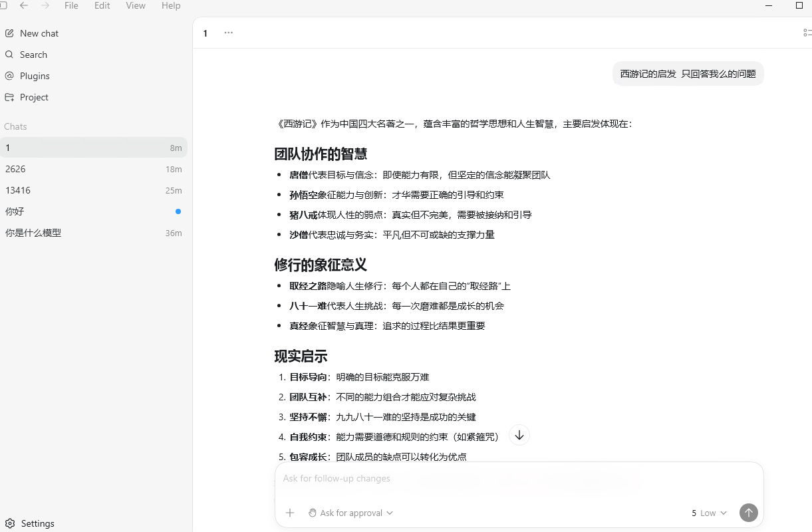The image size is (812, 532).
Task: Click the forward navigation arrow
Action: click(45, 5)
